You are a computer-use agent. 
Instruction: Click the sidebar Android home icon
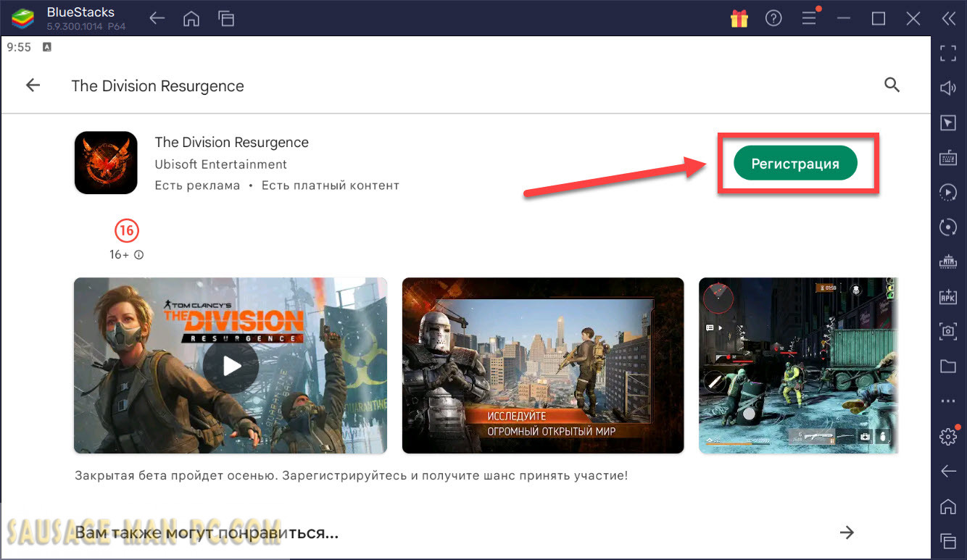point(948,506)
